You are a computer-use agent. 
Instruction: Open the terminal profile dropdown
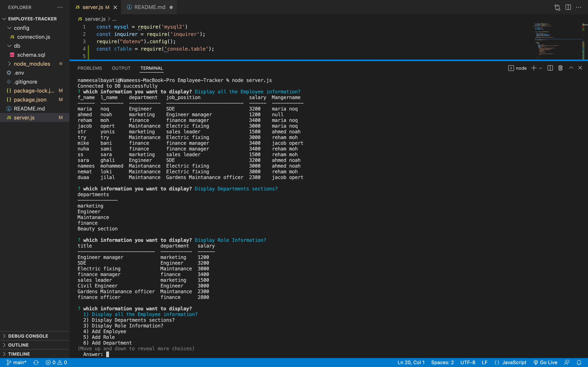(x=540, y=68)
